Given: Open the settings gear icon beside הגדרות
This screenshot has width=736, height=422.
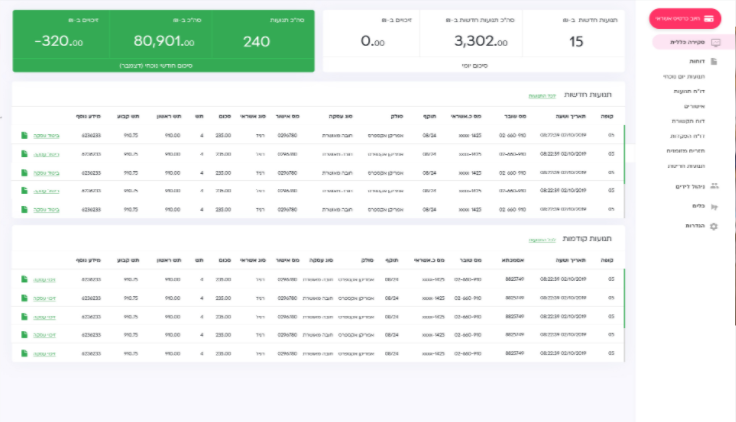Looking at the screenshot, I should [x=713, y=226].
